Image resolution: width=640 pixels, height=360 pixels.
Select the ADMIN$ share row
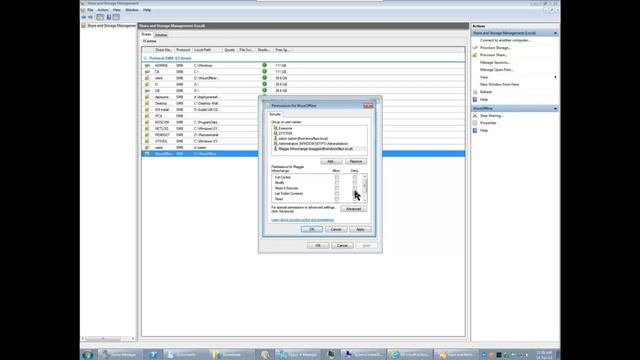303,65
